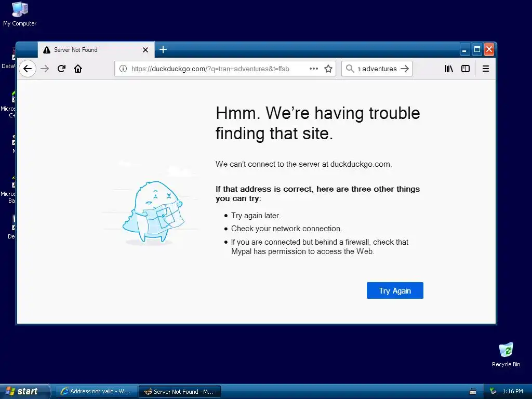
Task: Click the network tray icon near clock
Action: click(493, 391)
